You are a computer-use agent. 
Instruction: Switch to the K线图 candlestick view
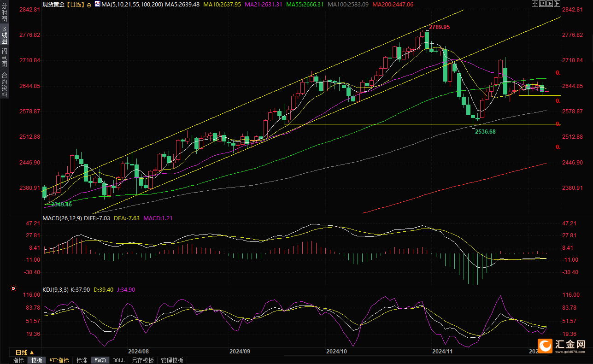4,35
